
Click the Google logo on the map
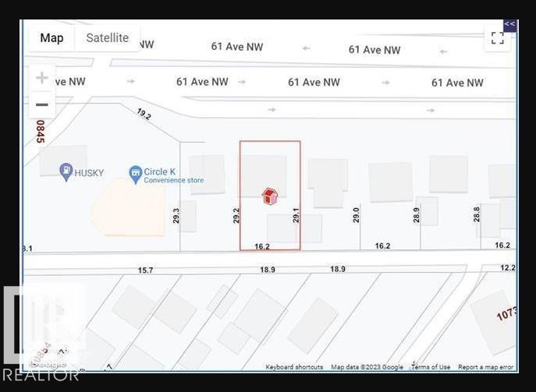[48, 362]
